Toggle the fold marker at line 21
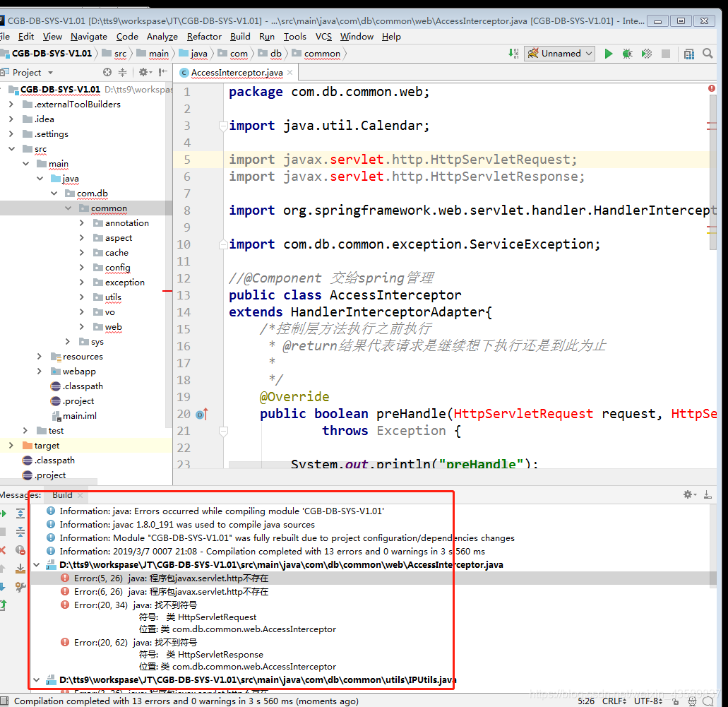The width and height of the screenshot is (728, 707). (223, 431)
